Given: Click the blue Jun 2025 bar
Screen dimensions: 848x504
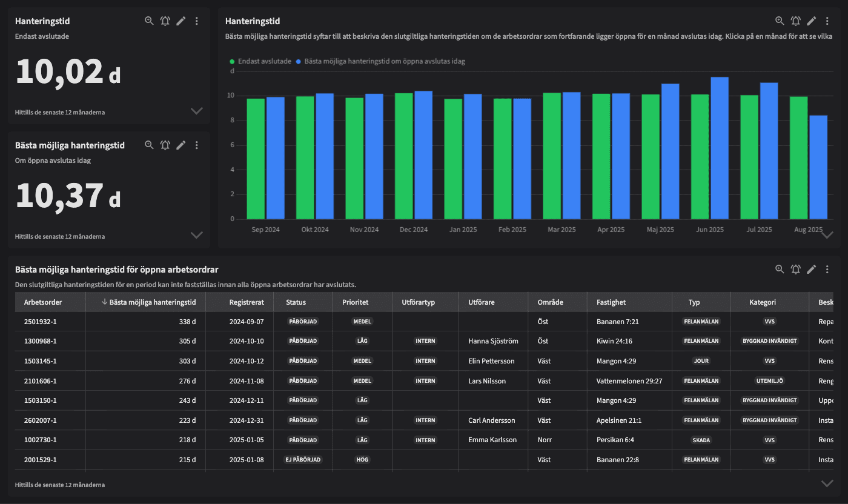Looking at the screenshot, I should (x=720, y=148).
